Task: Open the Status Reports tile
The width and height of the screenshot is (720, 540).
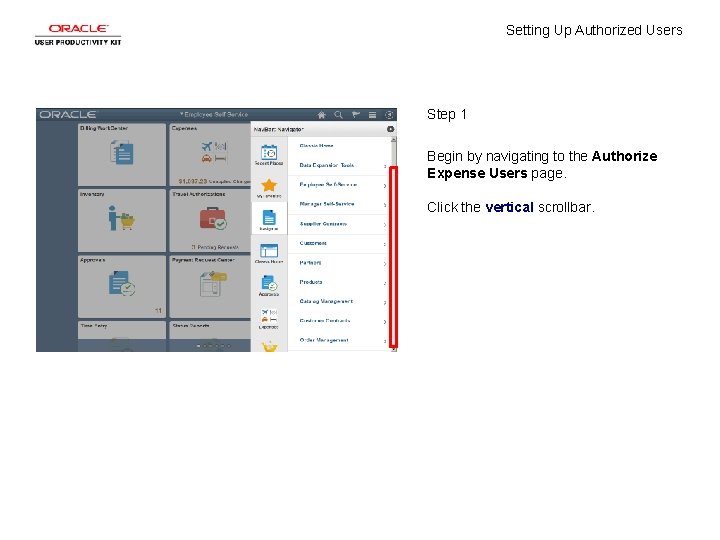Action: 210,336
